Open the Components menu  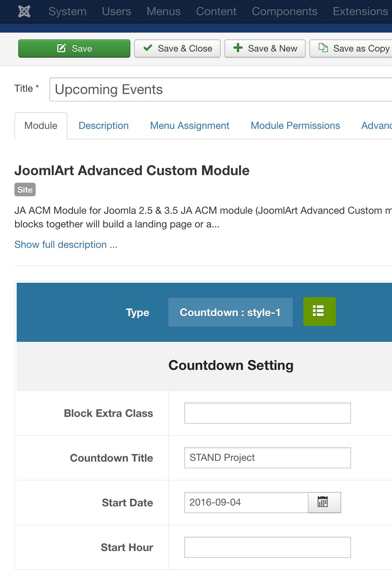[284, 11]
